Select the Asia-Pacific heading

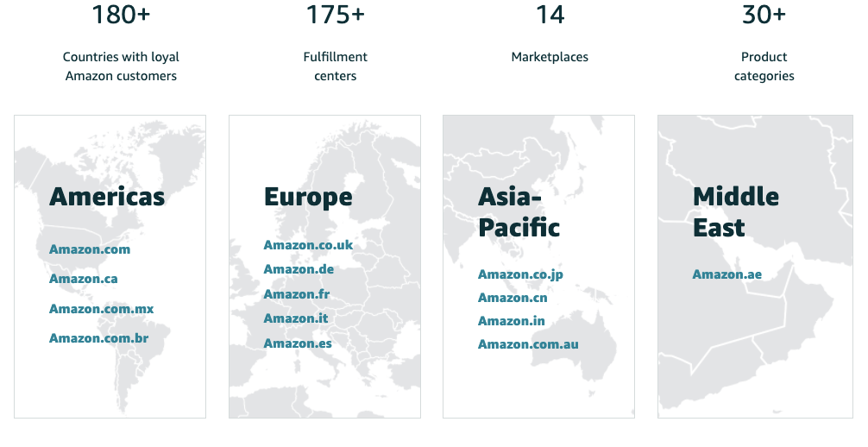(x=519, y=212)
